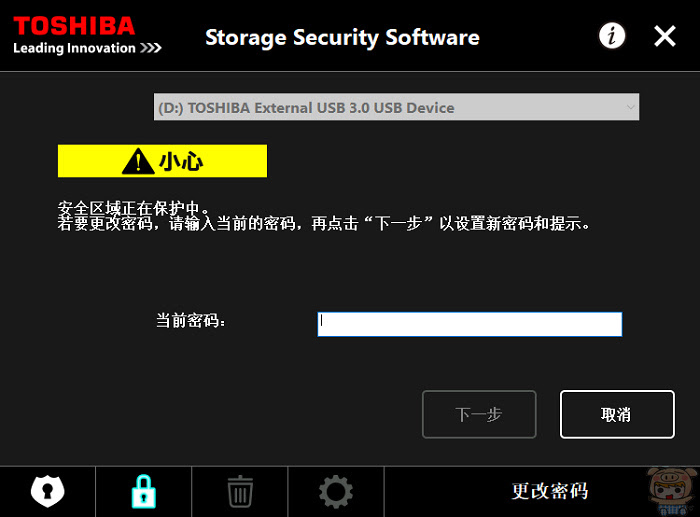Click the Storage Security Software title
The image size is (700, 517).
[x=342, y=38]
